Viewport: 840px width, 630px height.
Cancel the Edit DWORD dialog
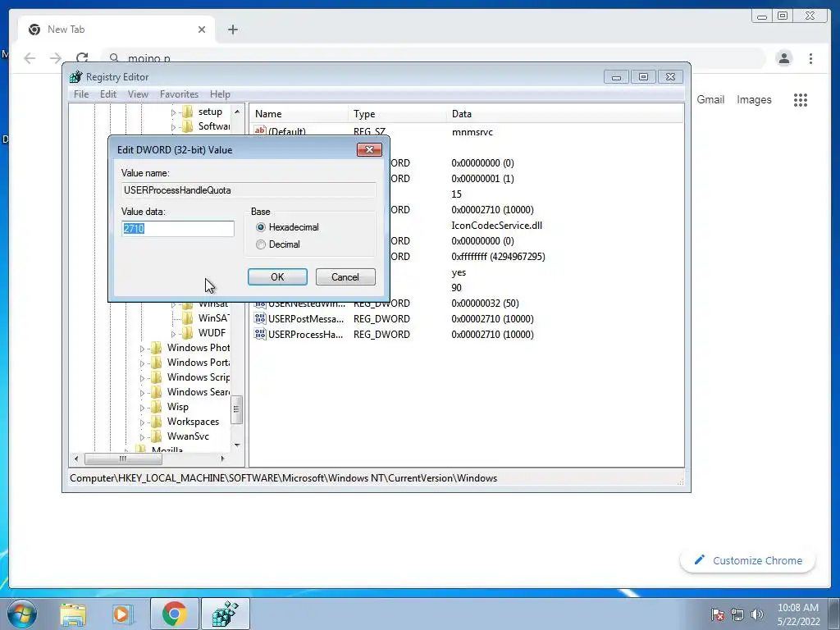[x=345, y=277]
